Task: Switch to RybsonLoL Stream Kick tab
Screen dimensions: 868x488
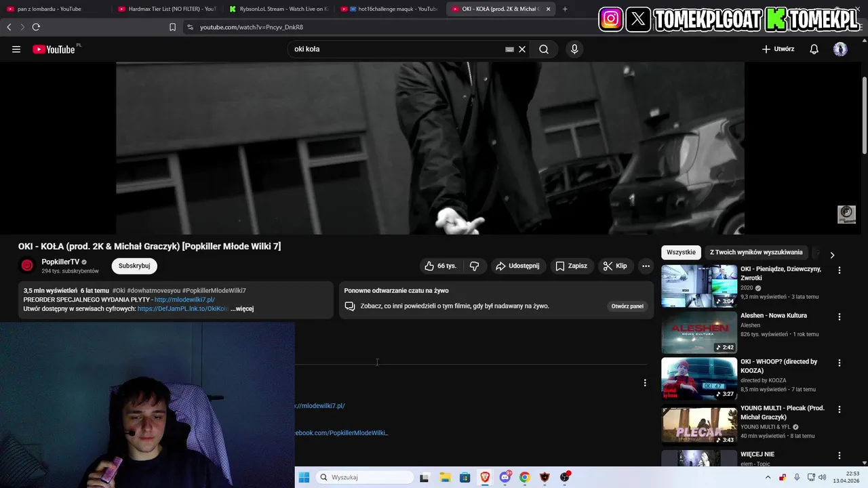Action: [278, 9]
